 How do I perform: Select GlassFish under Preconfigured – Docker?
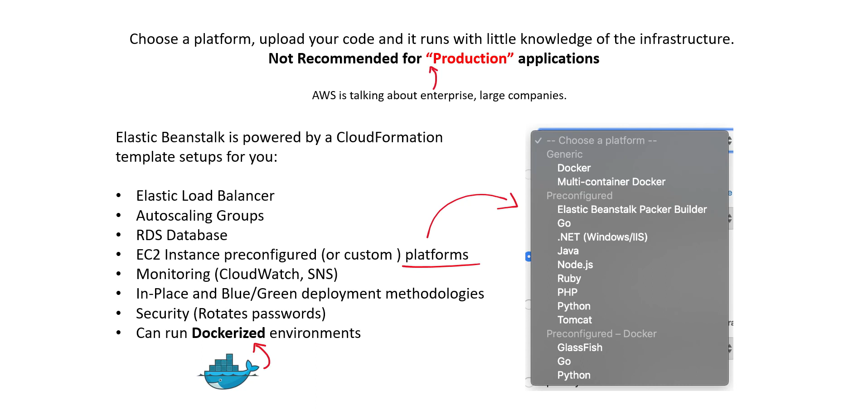[x=580, y=347]
